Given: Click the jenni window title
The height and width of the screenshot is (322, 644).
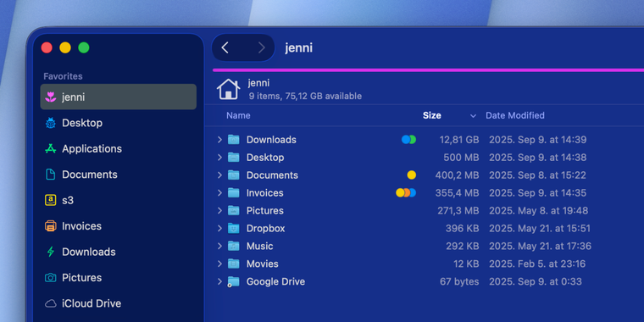Looking at the screenshot, I should (299, 48).
